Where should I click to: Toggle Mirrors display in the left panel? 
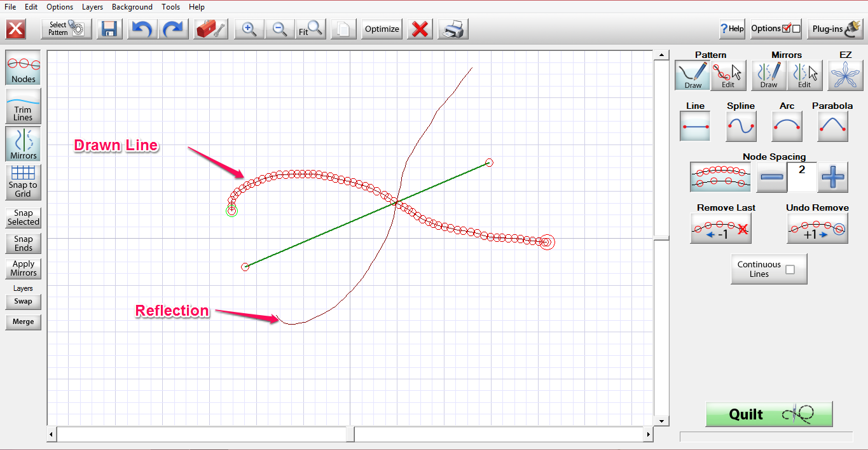[x=24, y=144]
